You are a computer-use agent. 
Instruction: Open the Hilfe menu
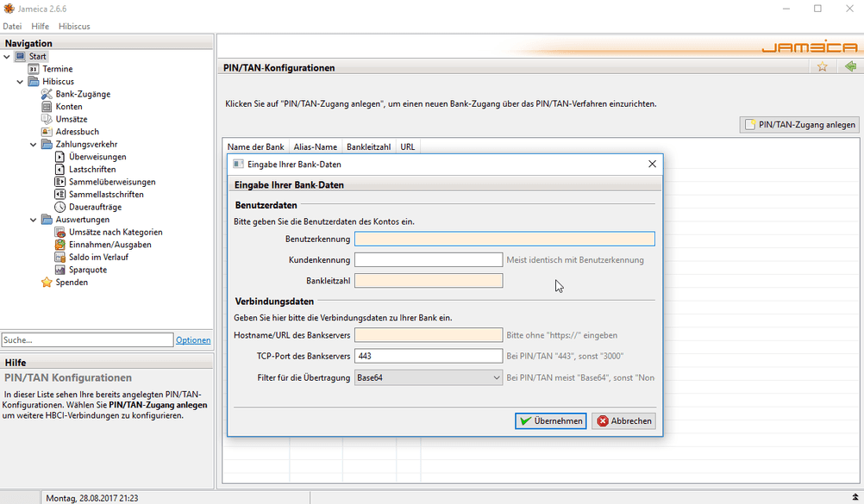tap(41, 26)
